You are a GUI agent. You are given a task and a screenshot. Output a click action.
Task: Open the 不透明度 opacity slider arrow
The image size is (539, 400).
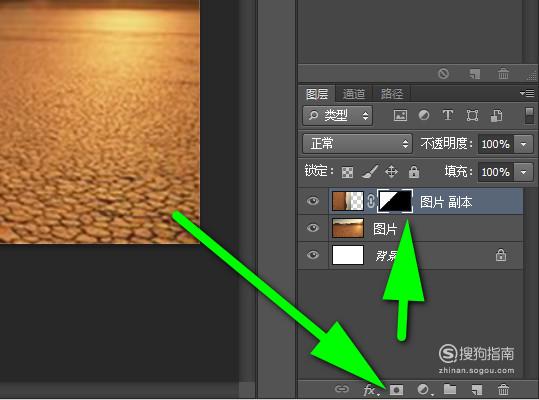[524, 144]
